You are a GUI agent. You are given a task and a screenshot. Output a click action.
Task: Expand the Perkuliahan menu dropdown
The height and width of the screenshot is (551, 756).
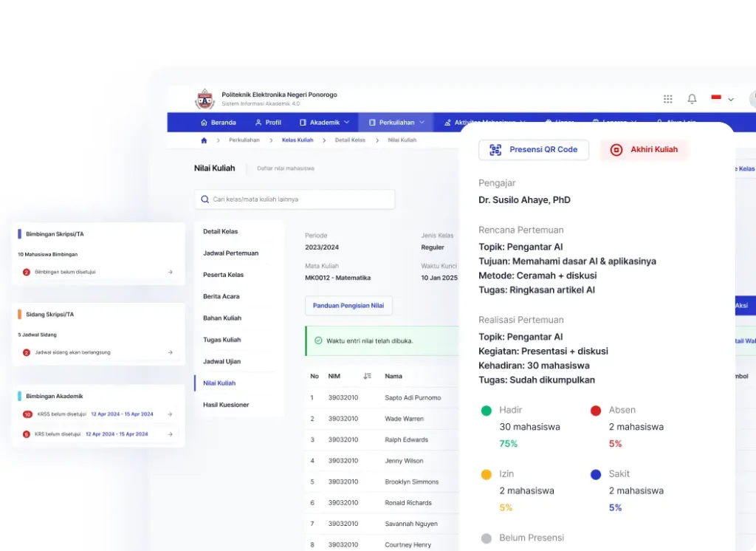[396, 123]
